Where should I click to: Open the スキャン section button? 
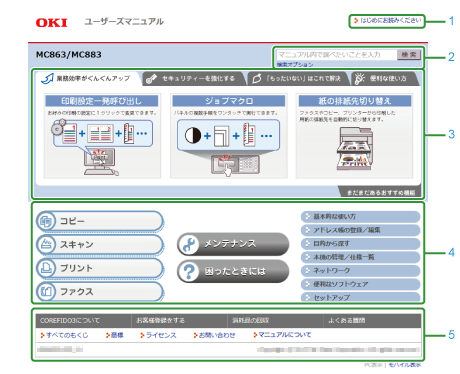(x=100, y=244)
